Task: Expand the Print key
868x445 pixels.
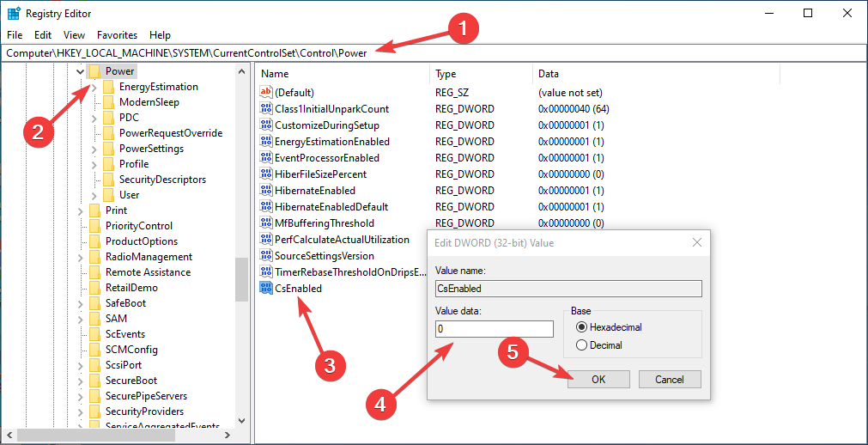Action: tap(80, 210)
